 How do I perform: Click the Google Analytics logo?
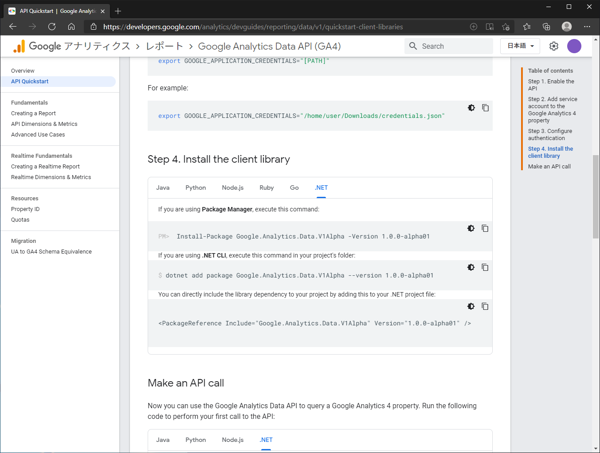coord(19,46)
